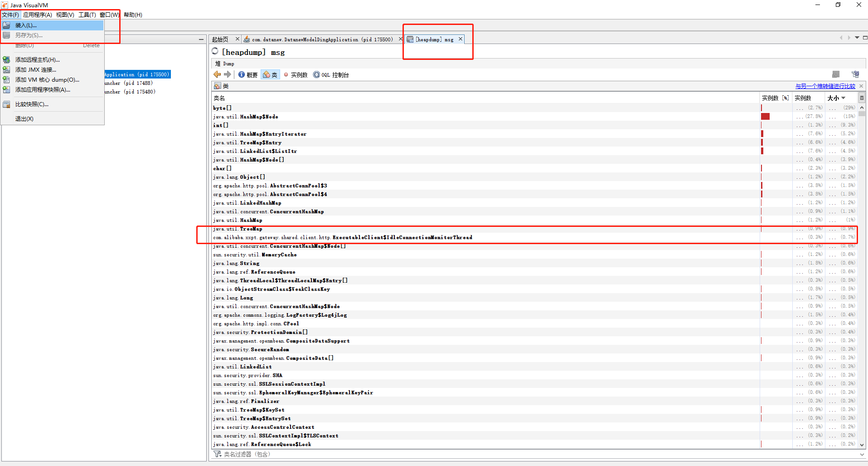868x466 pixels.
Task: Open the 工具(T) menu
Action: point(87,15)
